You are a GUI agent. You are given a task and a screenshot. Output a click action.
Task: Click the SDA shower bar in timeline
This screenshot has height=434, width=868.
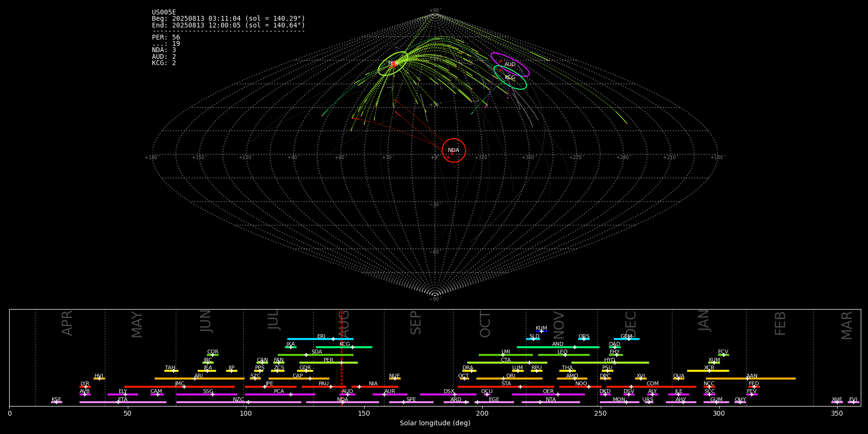click(315, 355)
